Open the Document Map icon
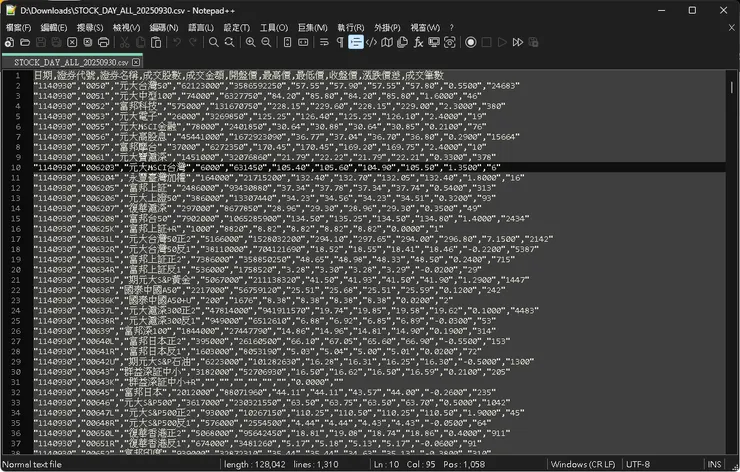This screenshot has width=740, height=472. pyautogui.click(x=387, y=42)
